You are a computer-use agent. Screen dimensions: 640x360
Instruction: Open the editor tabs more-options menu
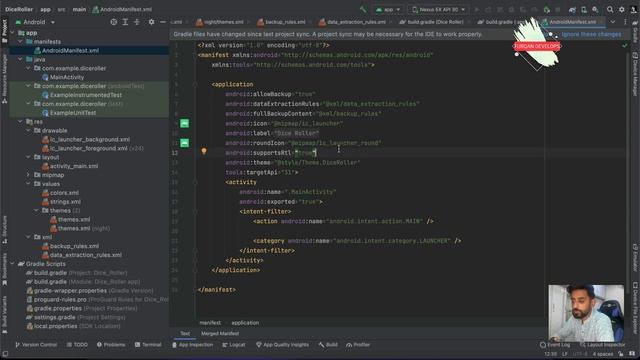(x=625, y=22)
